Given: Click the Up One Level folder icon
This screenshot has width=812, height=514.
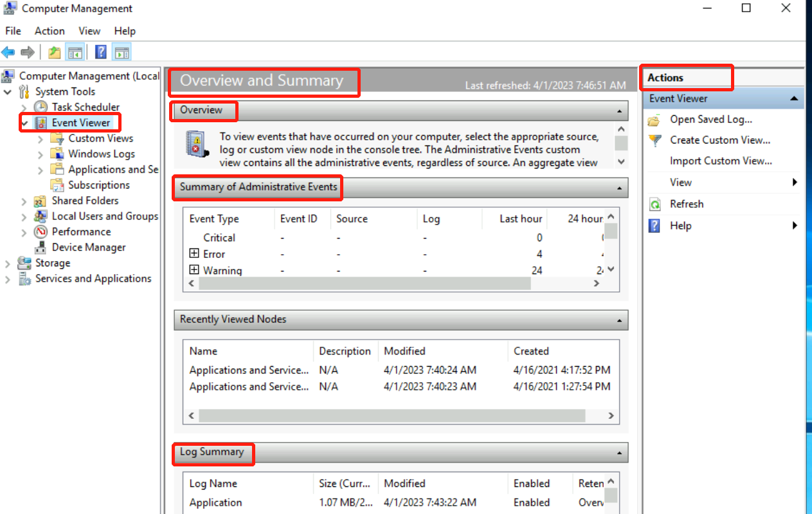Looking at the screenshot, I should click(55, 52).
